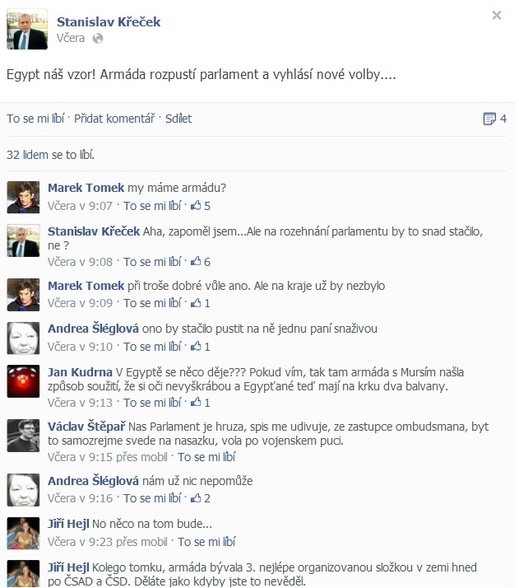Image resolution: width=519 pixels, height=588 pixels.
Task: Close the post with X button
Action: [497, 15]
